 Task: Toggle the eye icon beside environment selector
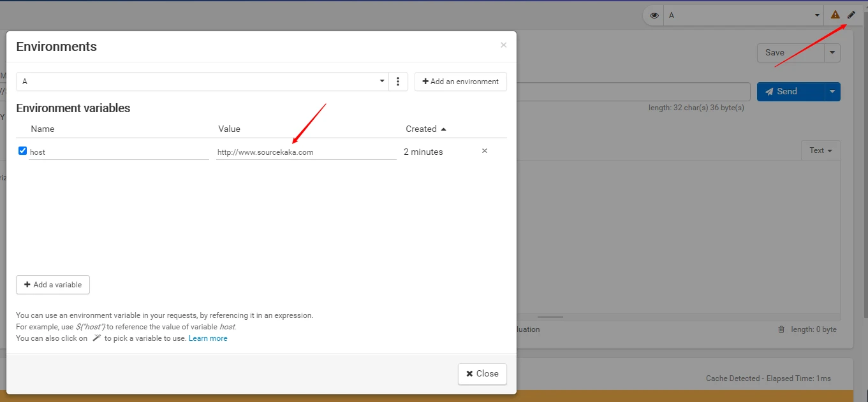[654, 15]
